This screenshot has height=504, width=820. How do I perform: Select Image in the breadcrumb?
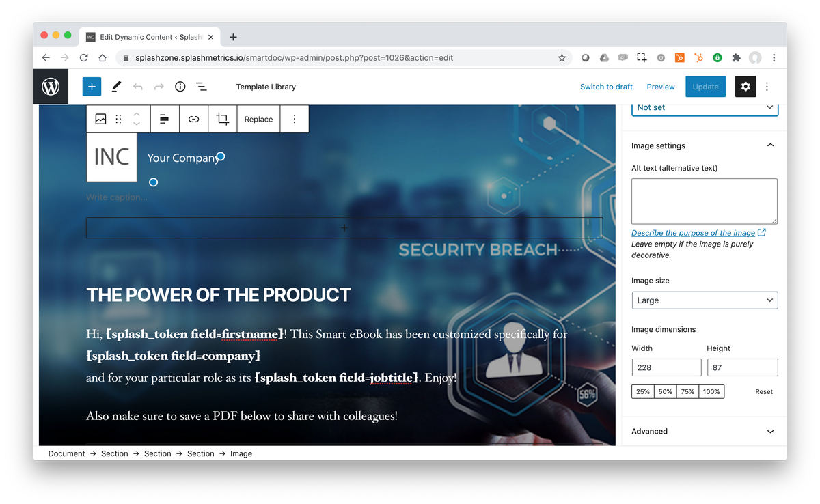pos(241,453)
